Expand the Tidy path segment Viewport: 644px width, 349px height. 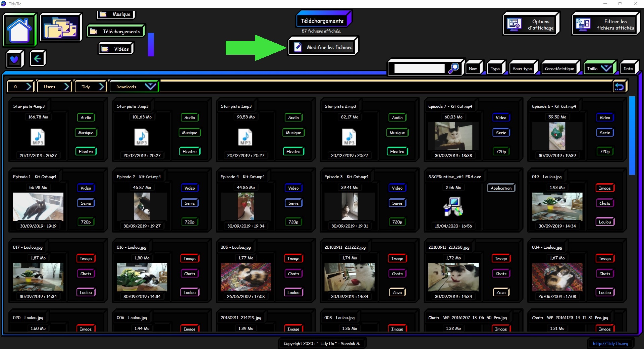tap(90, 87)
